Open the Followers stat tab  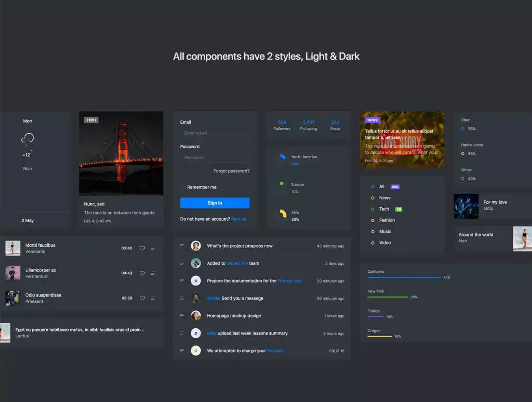coord(282,125)
